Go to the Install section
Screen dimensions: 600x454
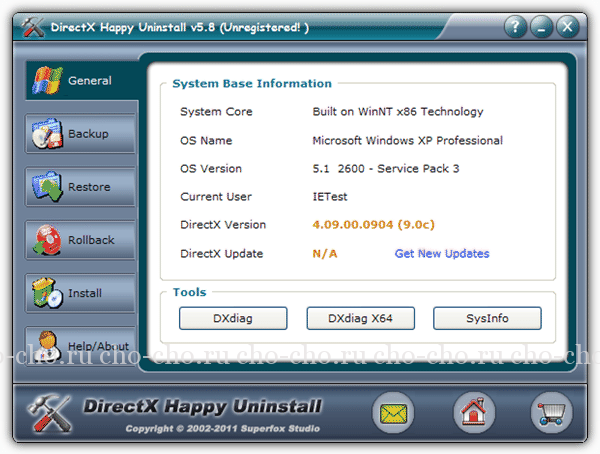click(x=80, y=293)
